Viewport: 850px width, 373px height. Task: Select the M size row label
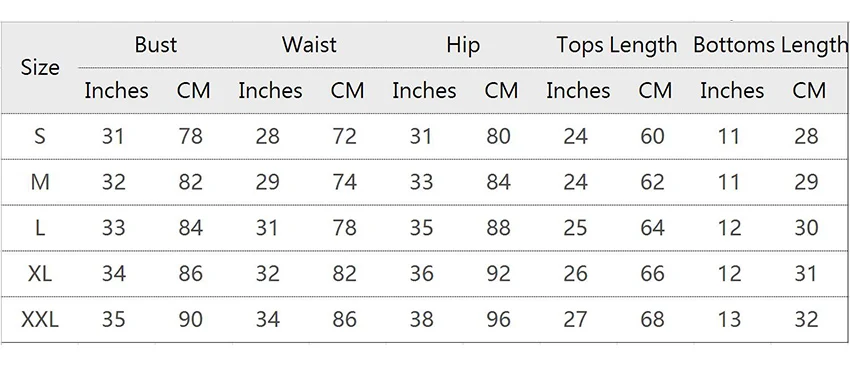tap(40, 182)
